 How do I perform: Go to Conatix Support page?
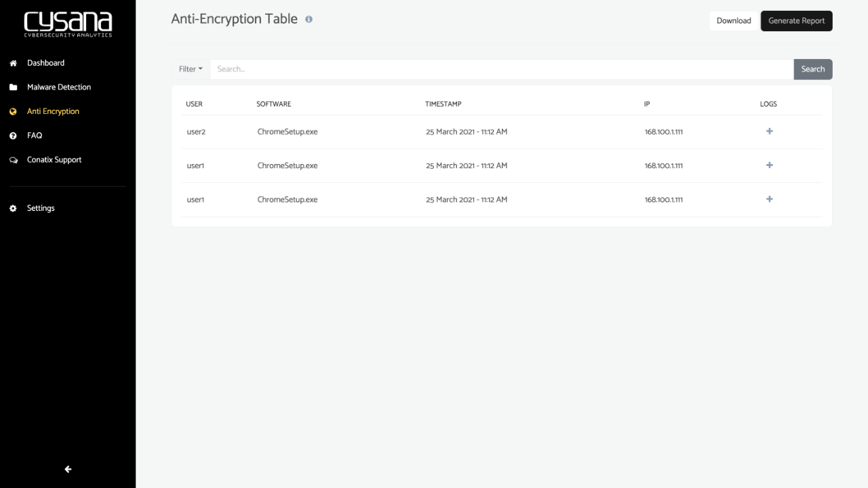pos(54,160)
